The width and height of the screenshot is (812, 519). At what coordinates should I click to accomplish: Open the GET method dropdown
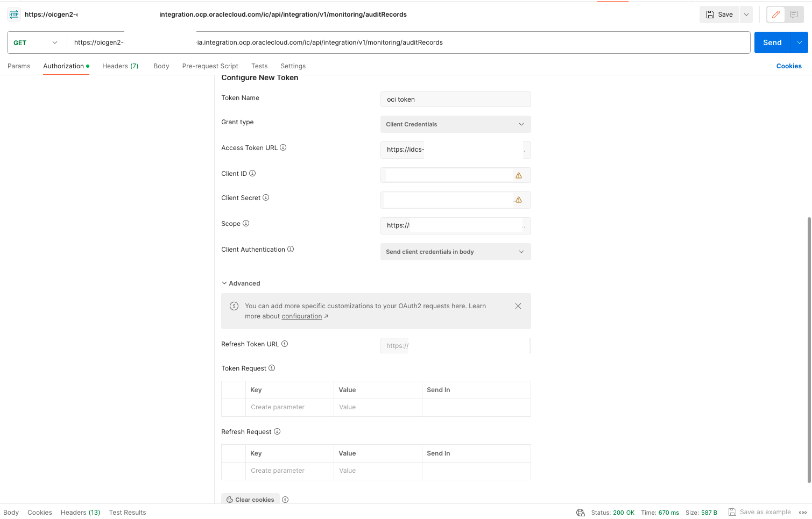pyautogui.click(x=54, y=42)
